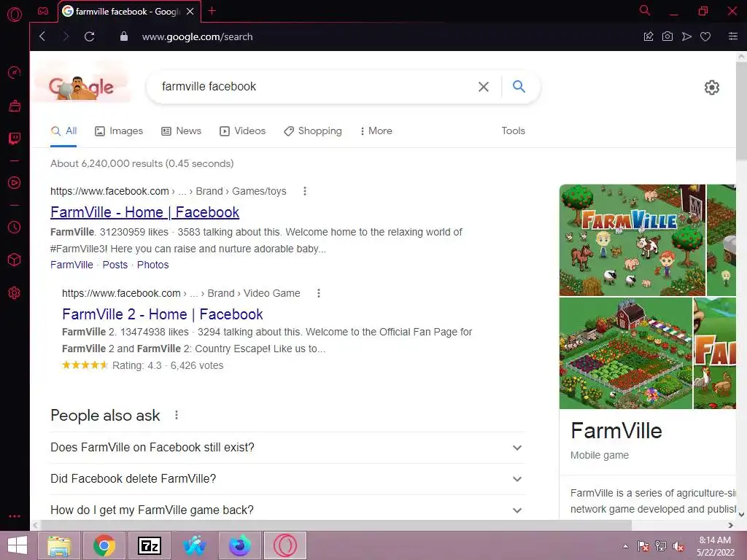The image size is (747, 560).
Task: Open the More search options menu
Action: [376, 131]
